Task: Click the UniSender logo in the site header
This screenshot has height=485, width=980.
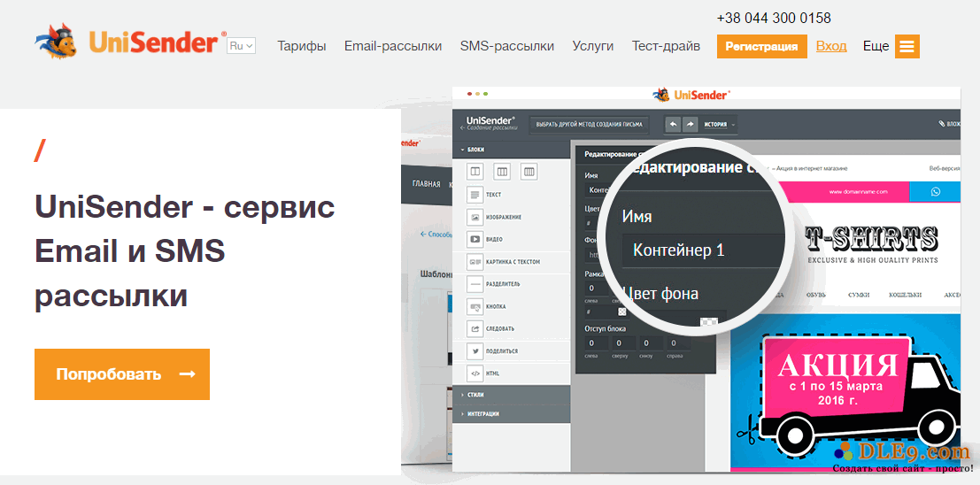Action: pyautogui.click(x=130, y=42)
